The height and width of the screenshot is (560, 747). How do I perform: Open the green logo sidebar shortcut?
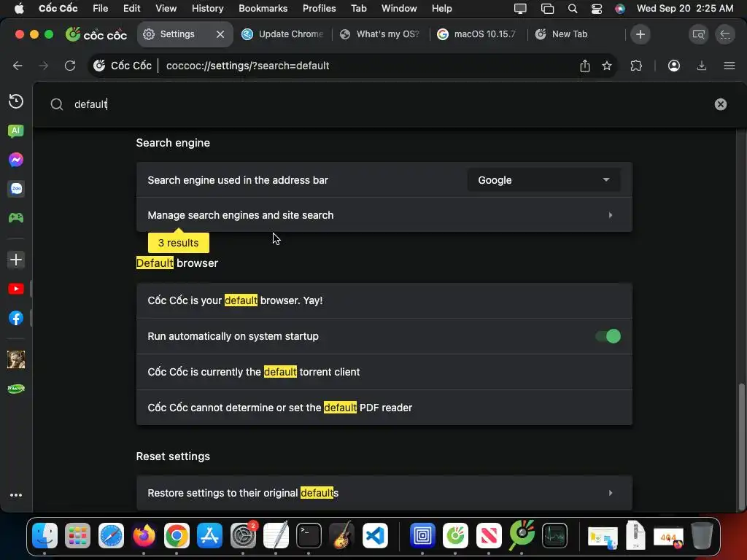pyautogui.click(x=16, y=388)
